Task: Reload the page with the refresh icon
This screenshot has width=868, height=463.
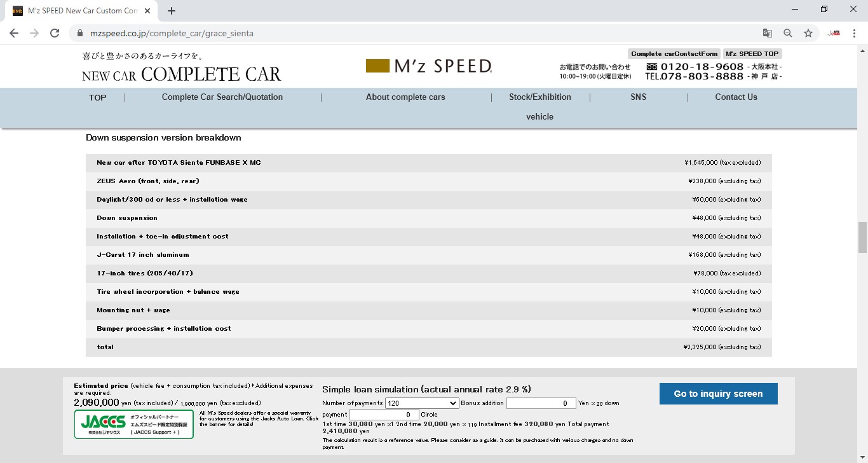Action: (55, 33)
